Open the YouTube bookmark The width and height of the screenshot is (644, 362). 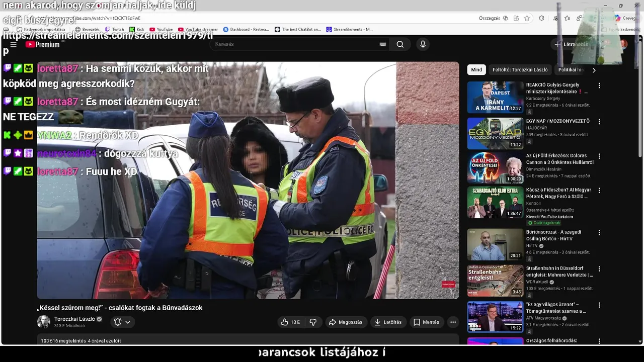click(x=161, y=30)
